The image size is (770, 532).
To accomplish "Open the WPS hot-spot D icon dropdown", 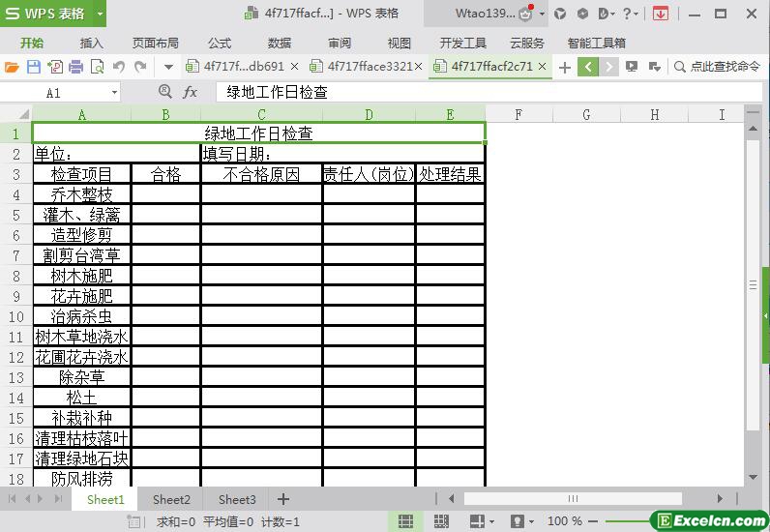I will [x=607, y=14].
